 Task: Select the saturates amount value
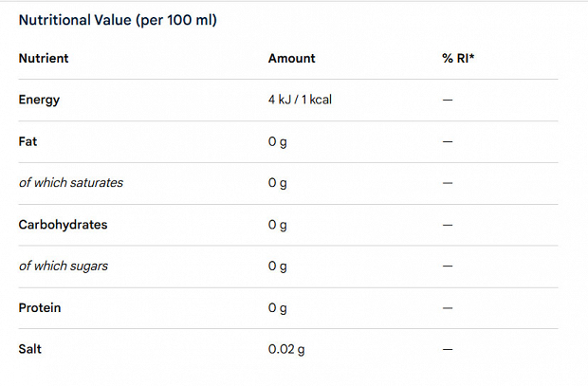coord(278,183)
